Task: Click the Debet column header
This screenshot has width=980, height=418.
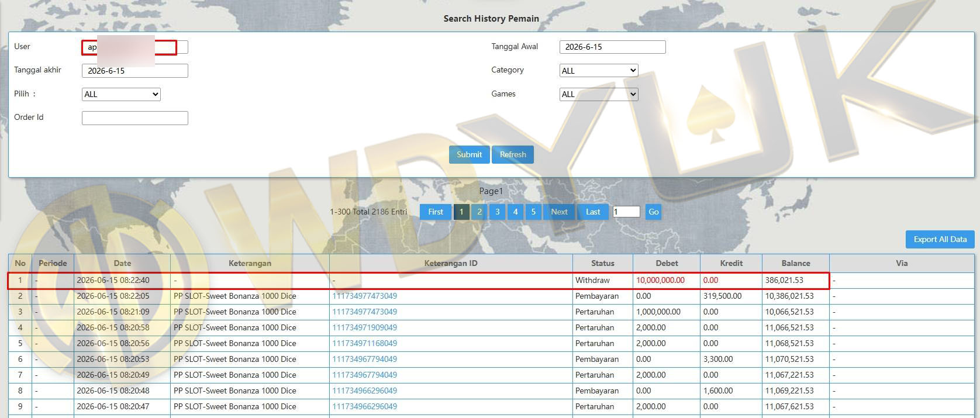Action: (x=667, y=263)
